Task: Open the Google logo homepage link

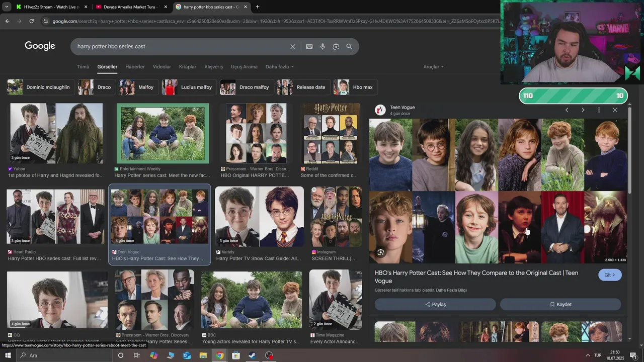Action: click(x=40, y=46)
